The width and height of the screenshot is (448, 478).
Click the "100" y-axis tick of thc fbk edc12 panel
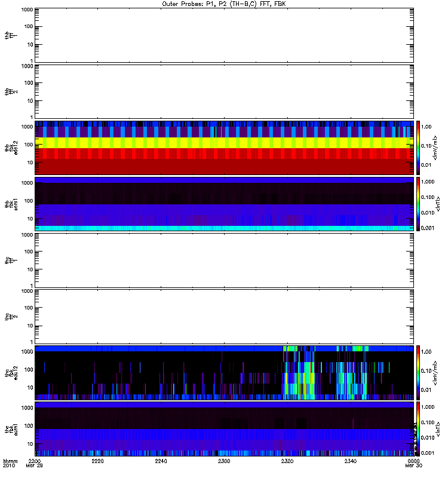pyautogui.click(x=29, y=370)
